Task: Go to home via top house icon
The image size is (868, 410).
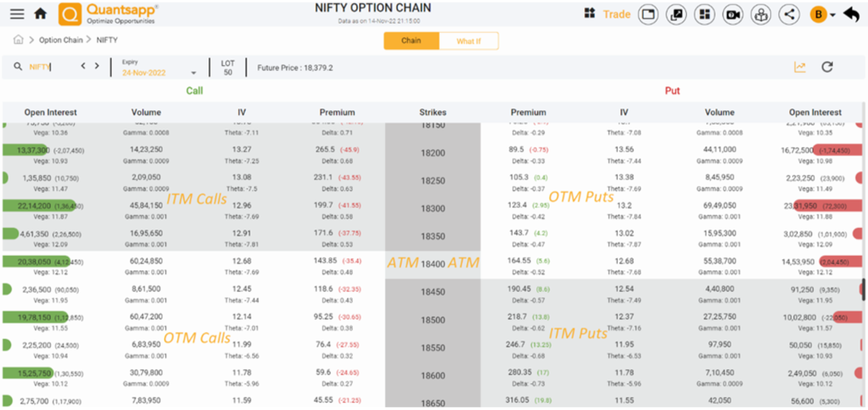Action: (x=41, y=14)
